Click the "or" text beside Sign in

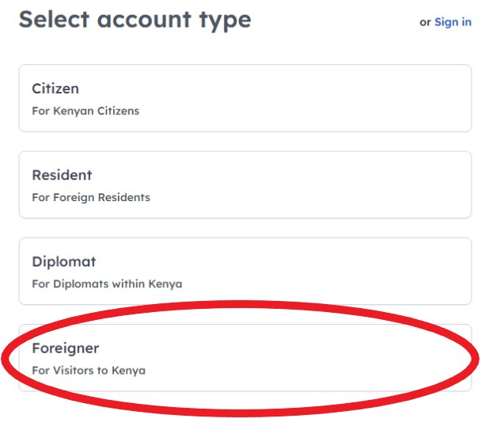[425, 22]
